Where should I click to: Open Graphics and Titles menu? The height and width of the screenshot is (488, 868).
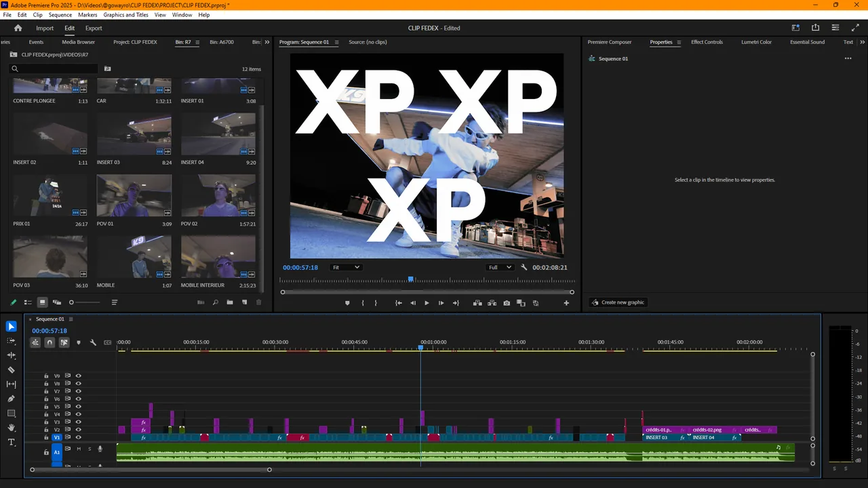tap(126, 14)
